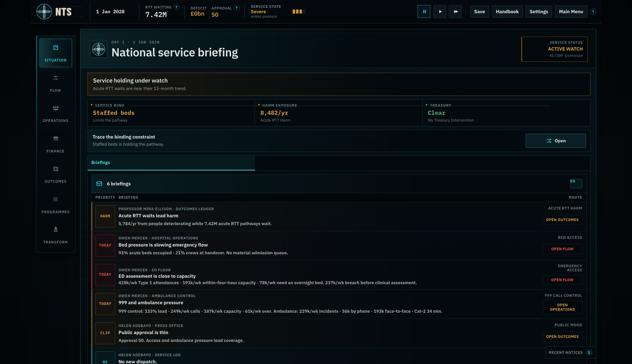Viewport: 632px width, 364px height.
Task: Click TODAY badge for 999 ambulance briefing
Action: tap(105, 304)
